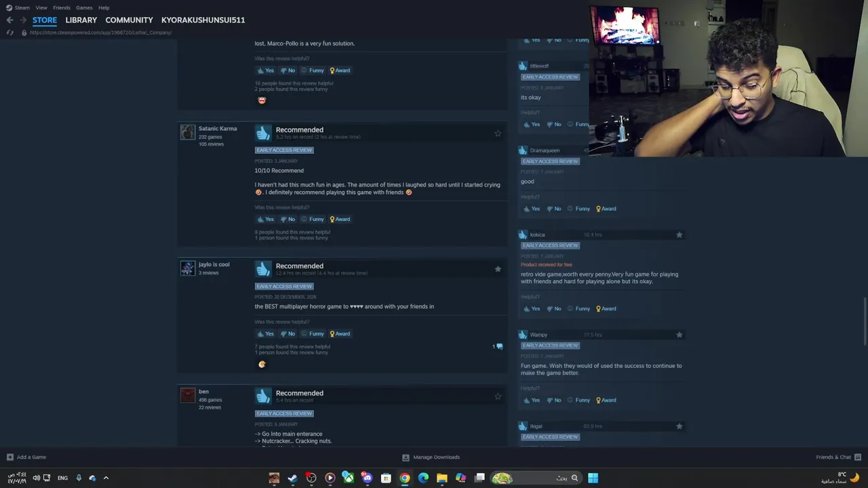868x488 pixels.
Task: Open ben's profile name link
Action: click(x=203, y=392)
